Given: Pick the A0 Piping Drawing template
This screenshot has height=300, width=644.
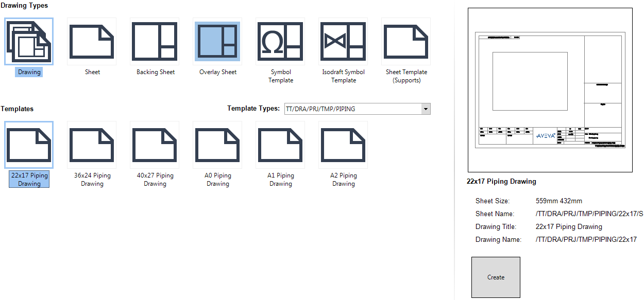Looking at the screenshot, I should coord(217,145).
